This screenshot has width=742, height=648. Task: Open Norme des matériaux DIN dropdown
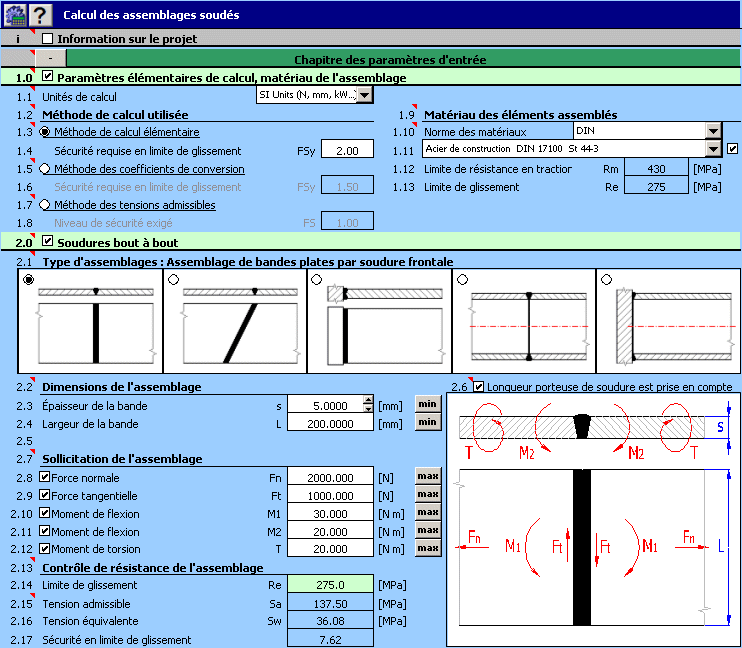coord(713,130)
